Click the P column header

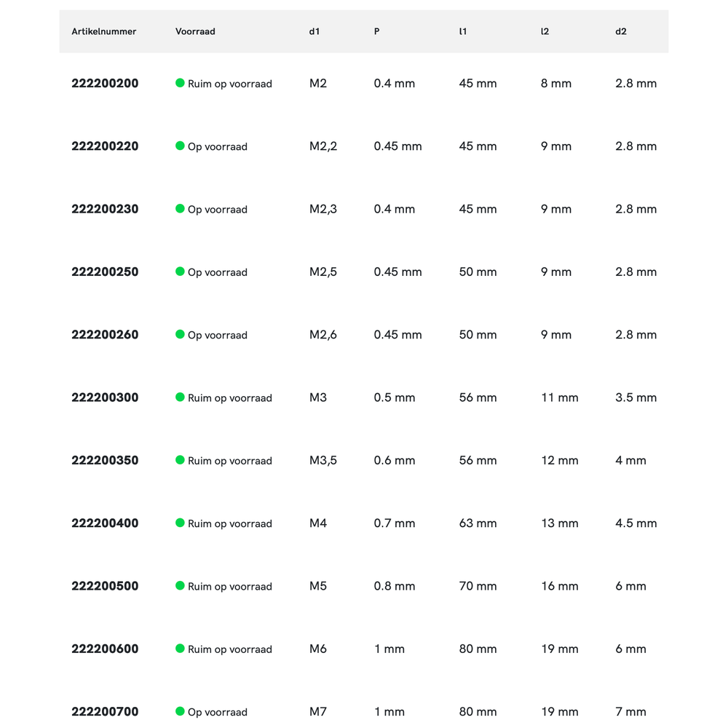376,31
